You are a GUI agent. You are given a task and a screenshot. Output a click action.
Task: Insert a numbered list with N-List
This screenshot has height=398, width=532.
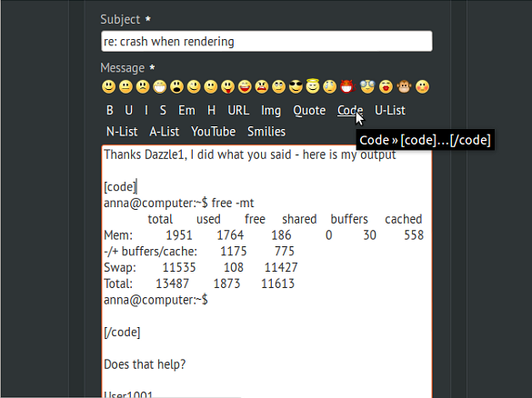122,132
